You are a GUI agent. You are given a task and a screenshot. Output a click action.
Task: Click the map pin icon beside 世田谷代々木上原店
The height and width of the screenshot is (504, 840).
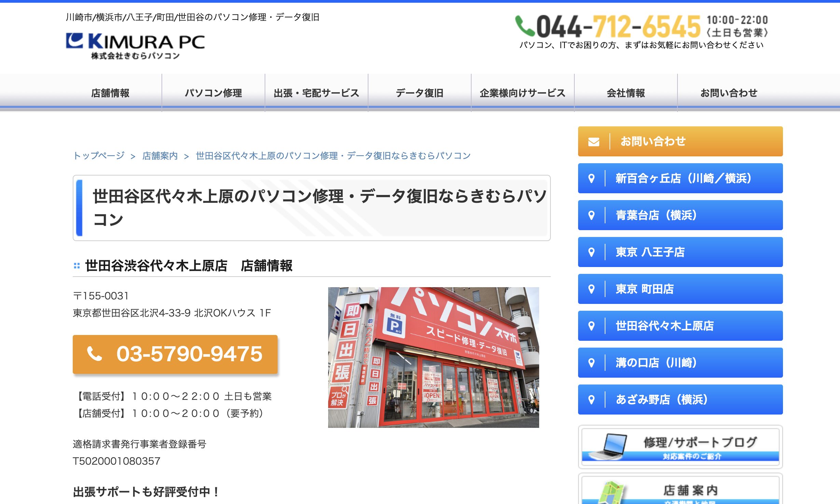(x=591, y=326)
